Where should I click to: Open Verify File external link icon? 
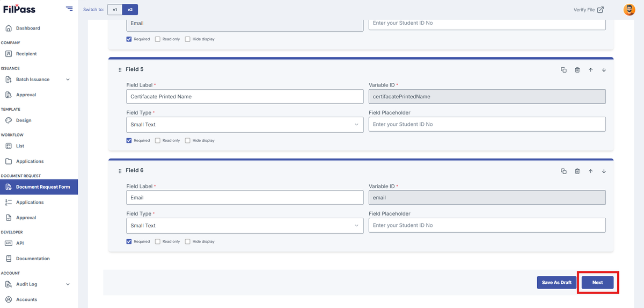point(601,10)
